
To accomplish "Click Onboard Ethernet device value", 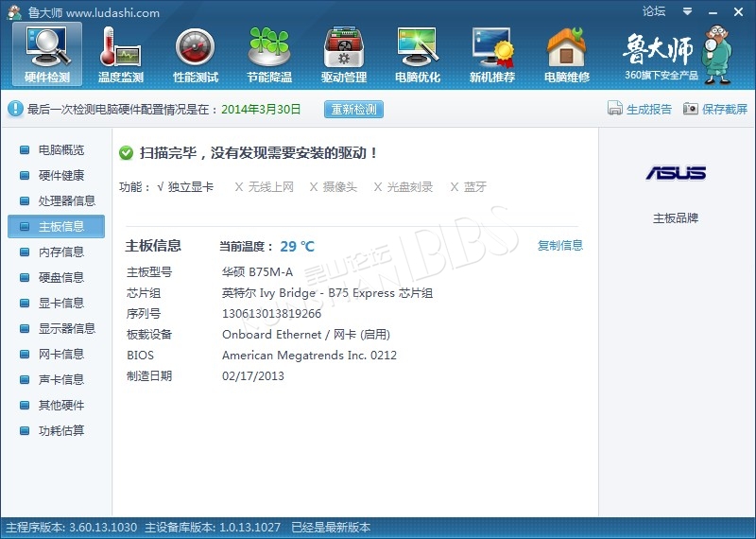I will [x=306, y=335].
